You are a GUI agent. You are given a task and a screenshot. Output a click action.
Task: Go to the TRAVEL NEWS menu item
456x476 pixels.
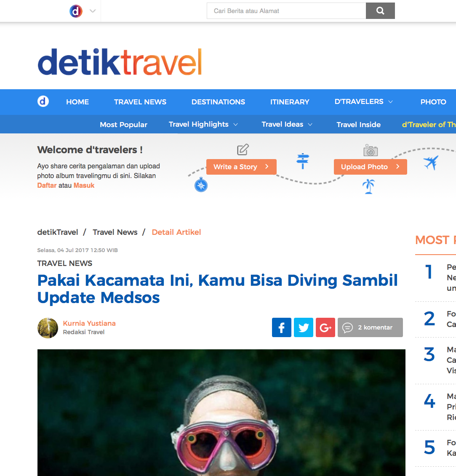coord(140,102)
